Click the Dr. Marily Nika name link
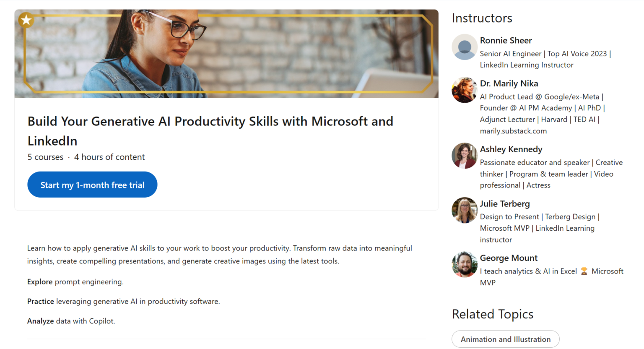Viewport: 644px width, 349px height. point(509,83)
